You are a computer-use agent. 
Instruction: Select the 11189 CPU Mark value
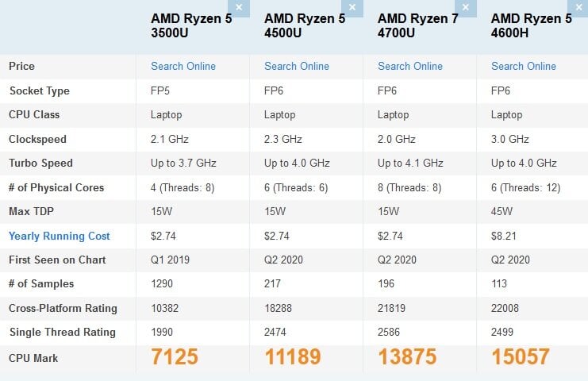click(293, 357)
